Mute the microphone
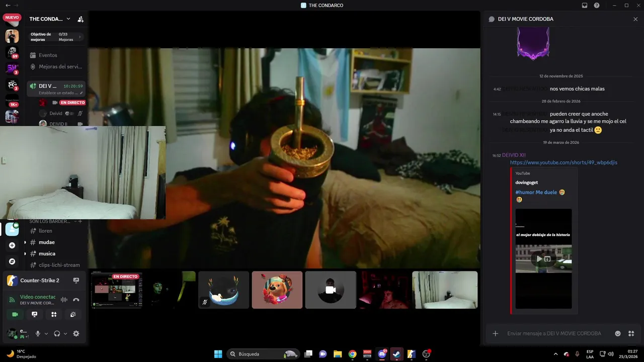This screenshot has width=644, height=362. pos(38,333)
